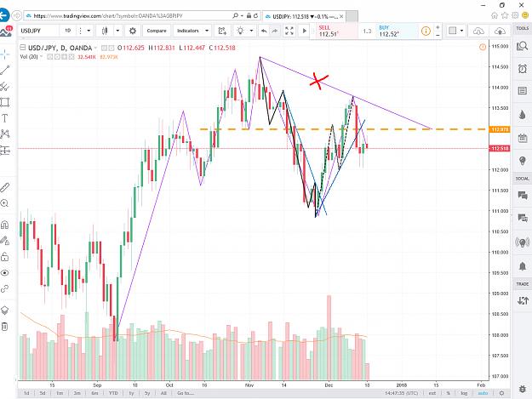Select the YTD time range
Image resolution: width=532 pixels, height=399 pixels.
click(x=113, y=393)
